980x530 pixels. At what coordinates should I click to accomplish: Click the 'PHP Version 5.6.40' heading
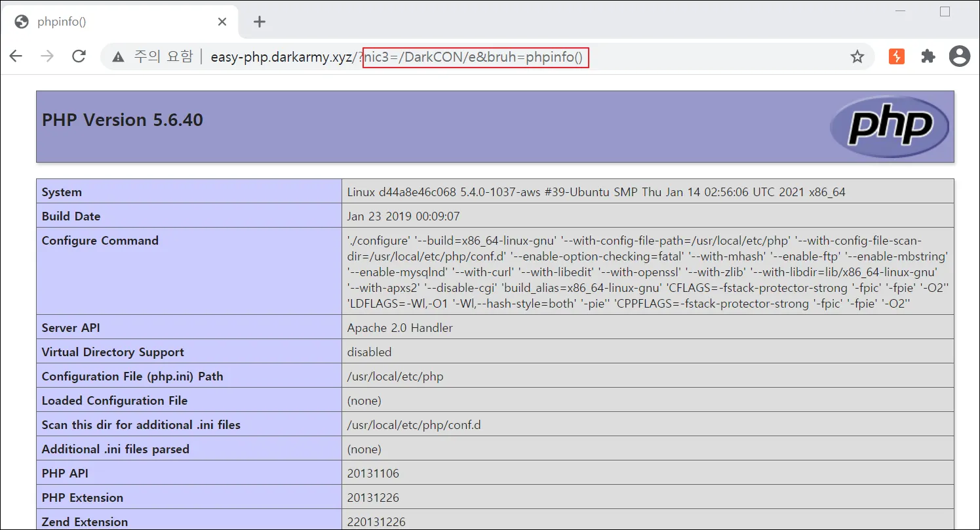click(123, 120)
